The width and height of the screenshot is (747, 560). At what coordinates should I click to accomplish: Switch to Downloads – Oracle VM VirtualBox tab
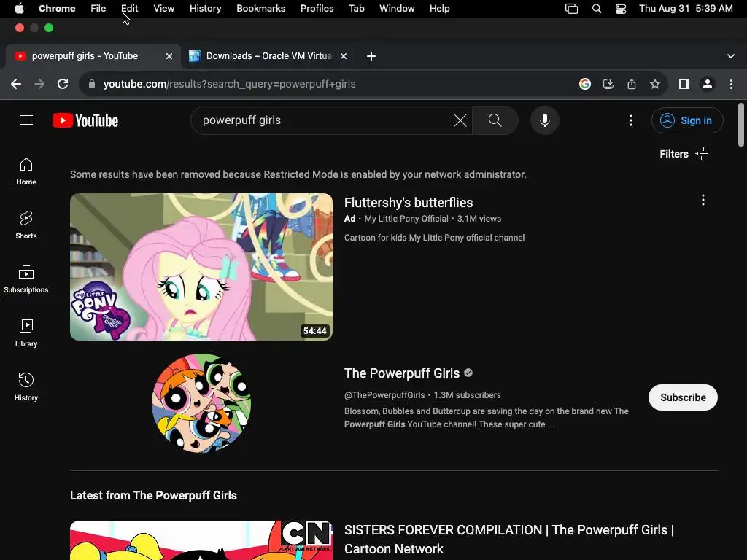268,56
